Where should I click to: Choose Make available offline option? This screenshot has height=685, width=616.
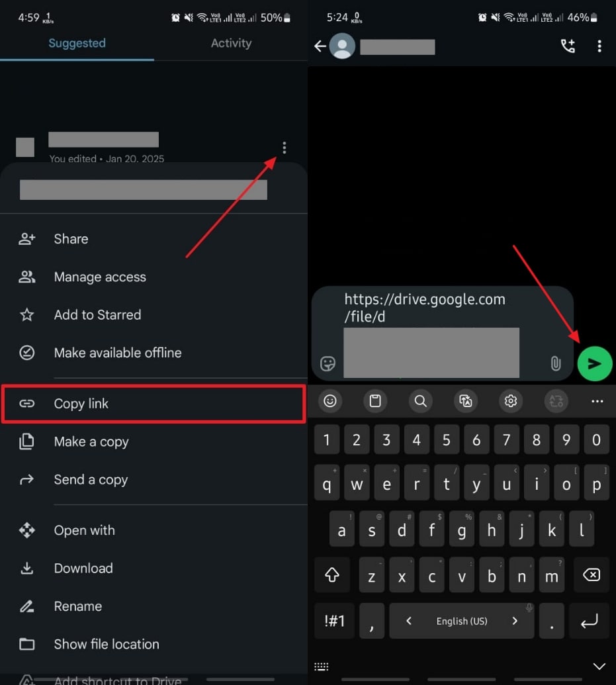pos(154,353)
